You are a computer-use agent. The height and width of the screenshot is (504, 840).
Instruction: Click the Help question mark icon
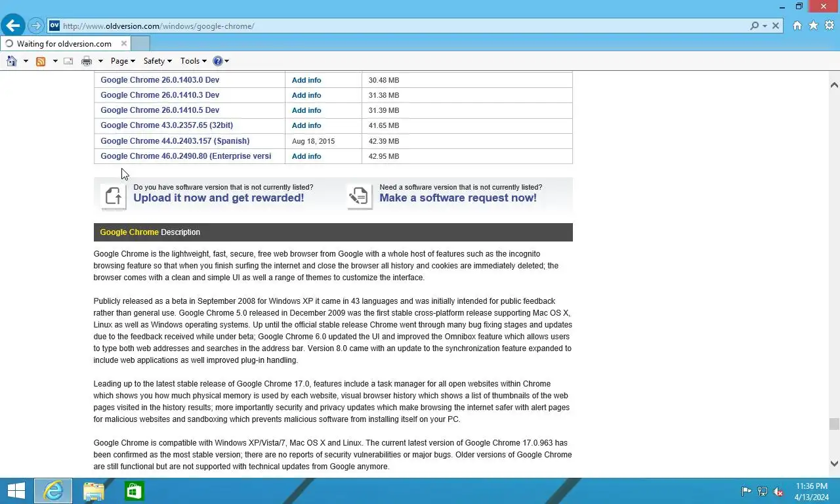tap(218, 61)
